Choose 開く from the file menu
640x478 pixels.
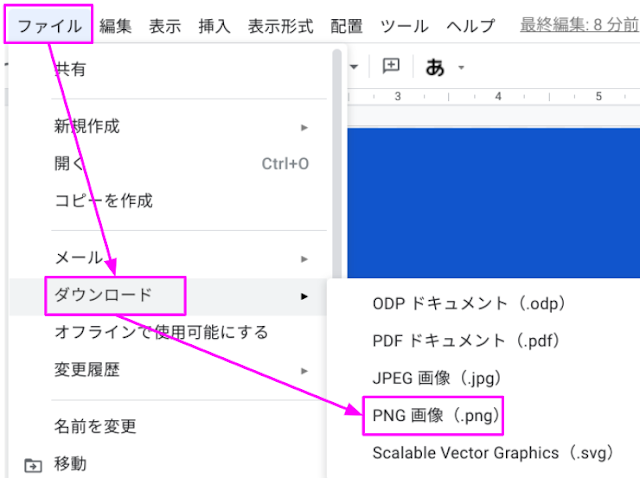(x=168, y=164)
